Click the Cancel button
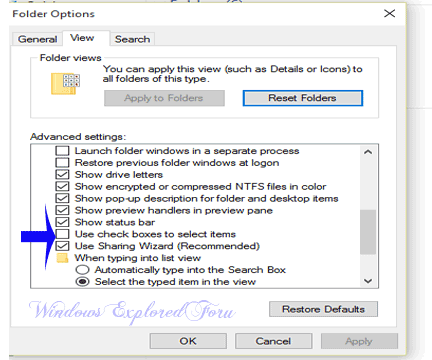The width and height of the screenshot is (432, 360). click(273, 341)
